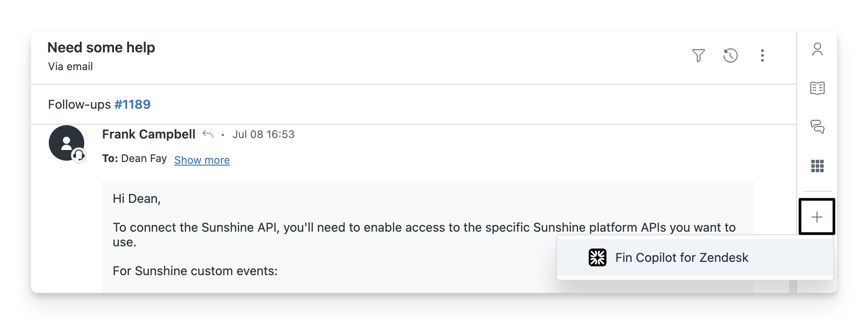Screen dimensions: 868x324
Task: Click the "Hi Dean," message body
Action: tap(137, 198)
